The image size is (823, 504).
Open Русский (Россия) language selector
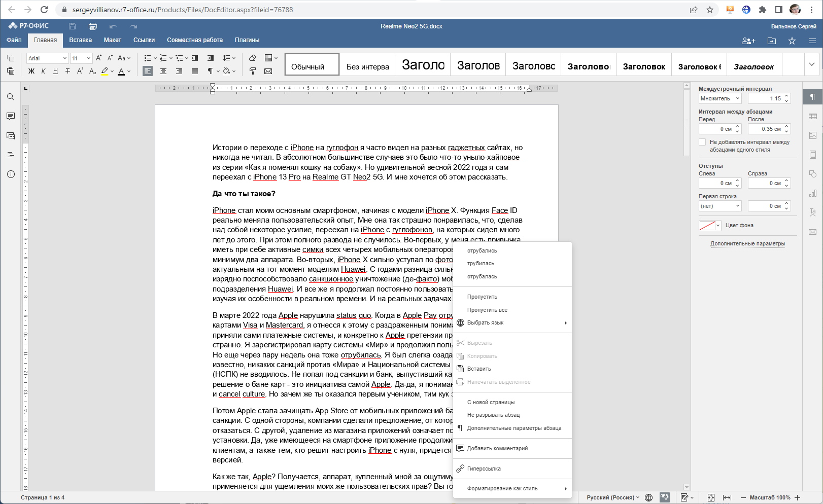click(x=613, y=497)
